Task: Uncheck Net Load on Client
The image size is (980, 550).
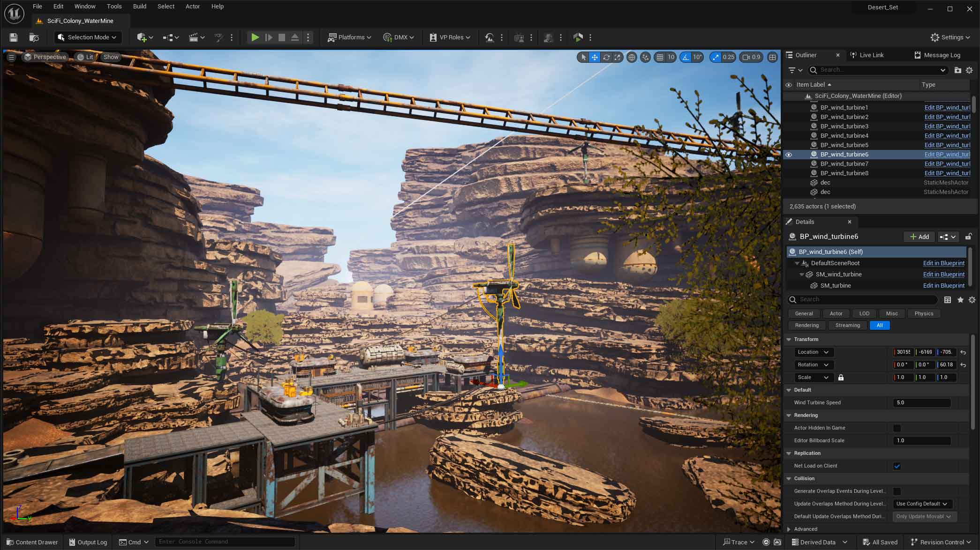Action: click(x=897, y=466)
